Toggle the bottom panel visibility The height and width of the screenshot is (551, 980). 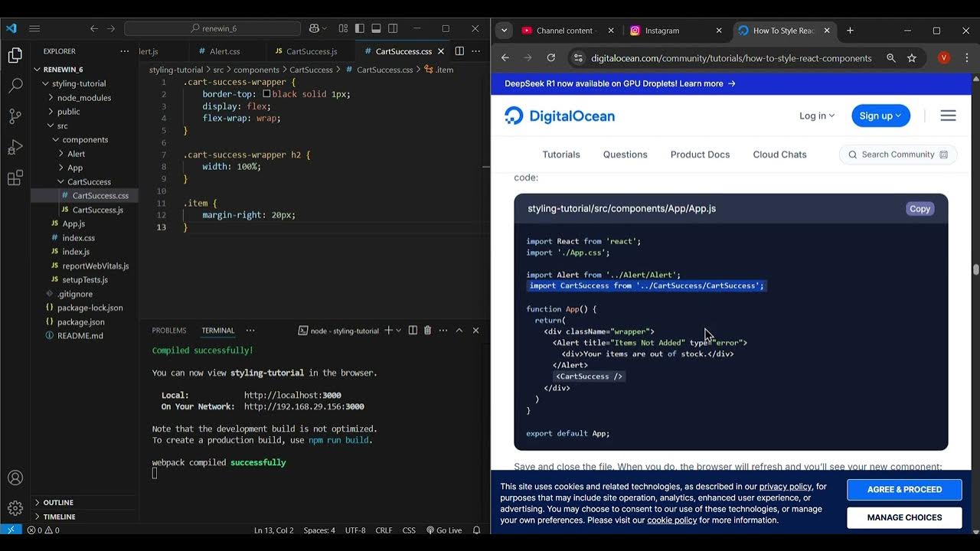pyautogui.click(x=376, y=28)
